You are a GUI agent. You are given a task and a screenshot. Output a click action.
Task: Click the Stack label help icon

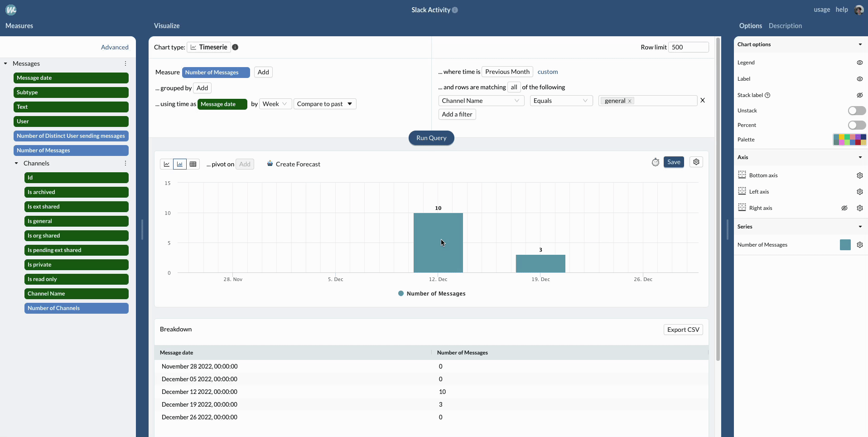coord(767,95)
